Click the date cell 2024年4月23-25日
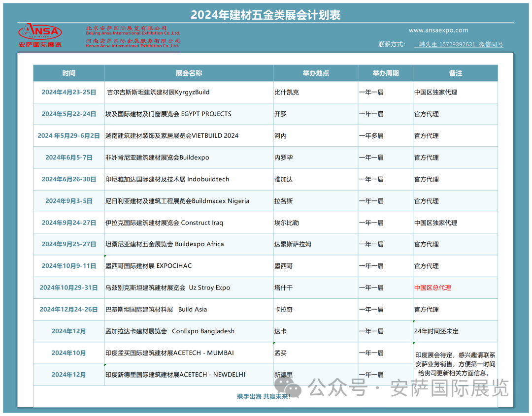Image resolution: width=532 pixels, height=416 pixels. (x=69, y=92)
